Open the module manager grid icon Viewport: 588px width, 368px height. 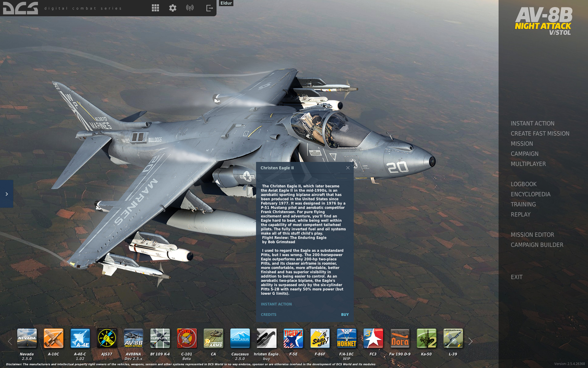pyautogui.click(x=155, y=8)
